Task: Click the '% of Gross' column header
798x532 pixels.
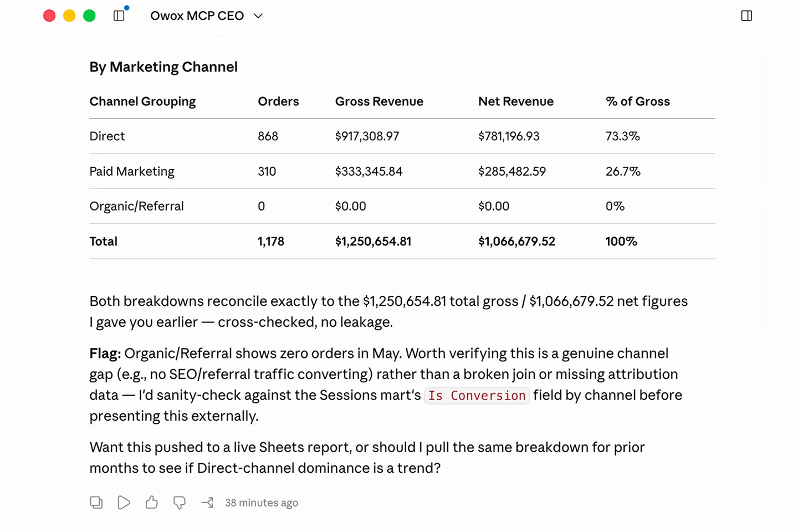Action: tap(638, 101)
